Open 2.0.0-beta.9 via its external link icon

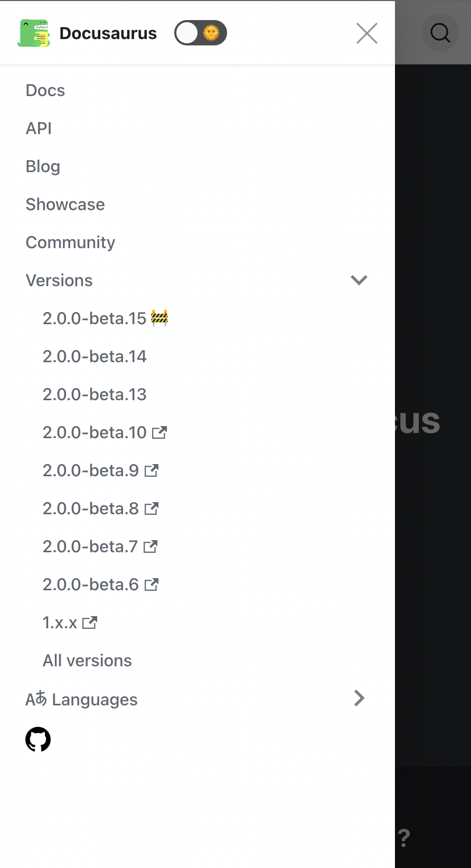click(x=152, y=470)
